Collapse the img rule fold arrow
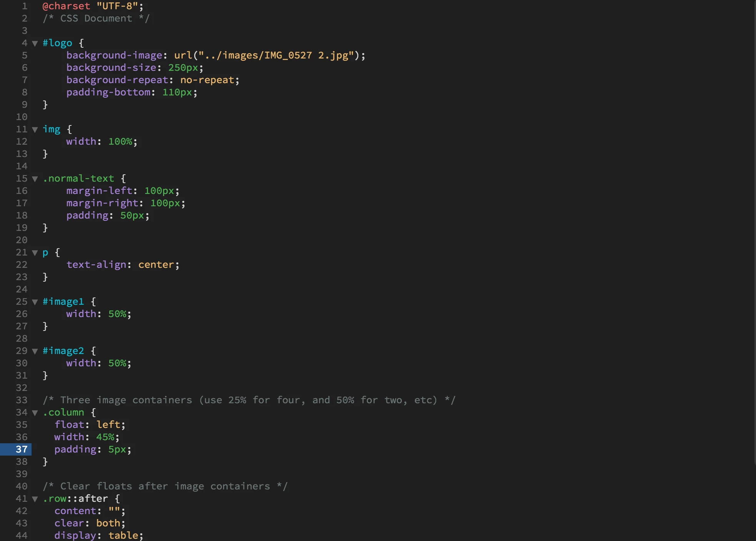Screen dimensions: 756x541 point(35,130)
